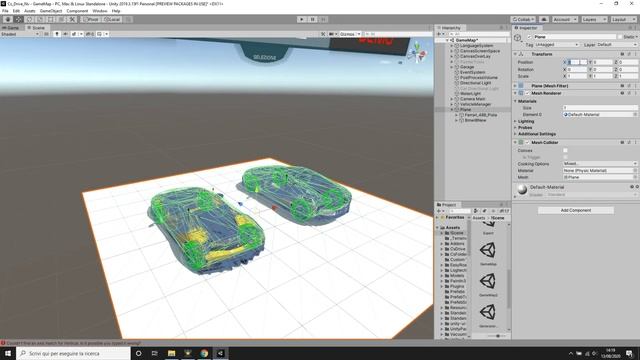Toggle Mesh Renderer enabled checkbox
Screen dimensions: 640x360
527,93
